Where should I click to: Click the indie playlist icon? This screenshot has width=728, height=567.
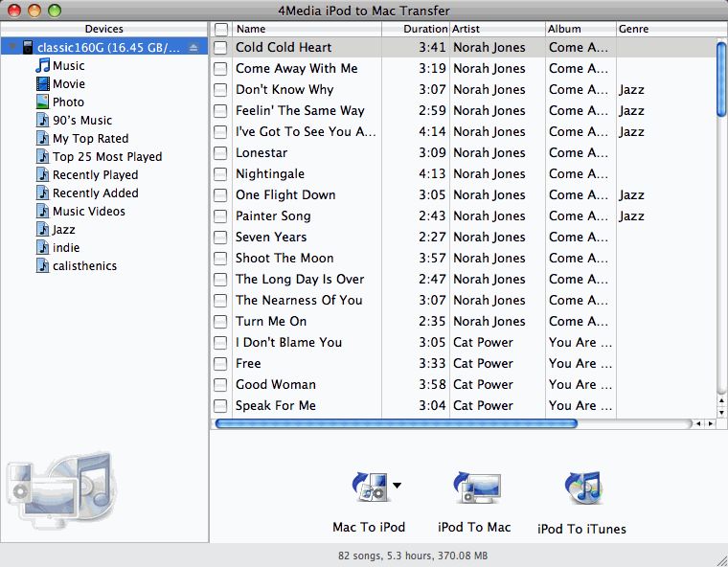(x=43, y=247)
